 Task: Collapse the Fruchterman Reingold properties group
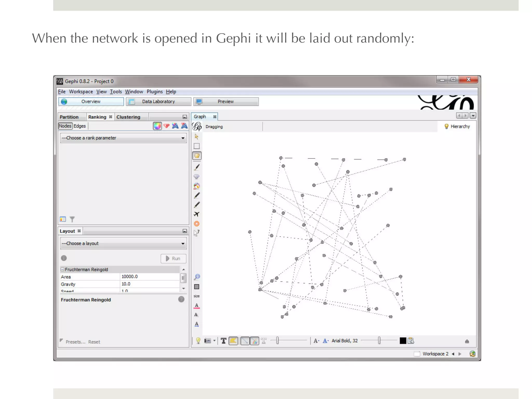pyautogui.click(x=62, y=269)
